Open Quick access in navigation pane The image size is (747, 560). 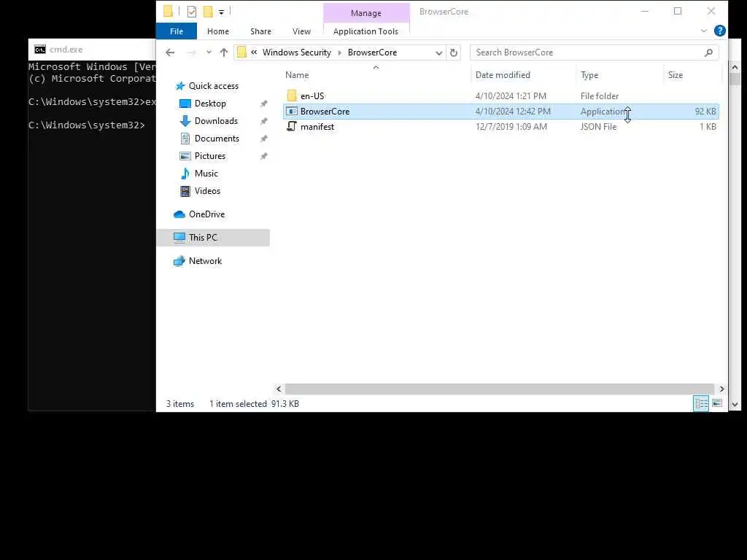(x=214, y=86)
